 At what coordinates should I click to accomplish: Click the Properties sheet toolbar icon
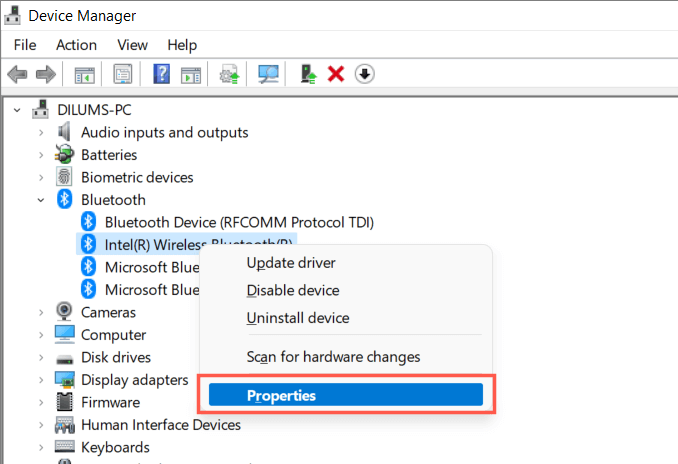tap(123, 74)
